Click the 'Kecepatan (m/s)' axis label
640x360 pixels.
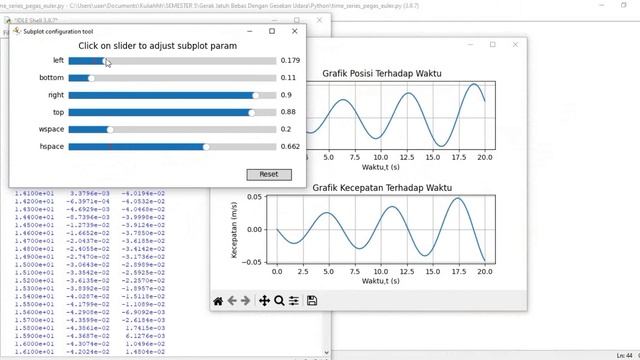pyautogui.click(x=234, y=230)
